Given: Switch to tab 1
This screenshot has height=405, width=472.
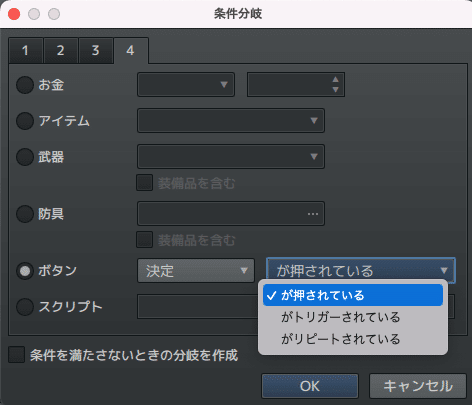Looking at the screenshot, I should pyautogui.click(x=26, y=51).
